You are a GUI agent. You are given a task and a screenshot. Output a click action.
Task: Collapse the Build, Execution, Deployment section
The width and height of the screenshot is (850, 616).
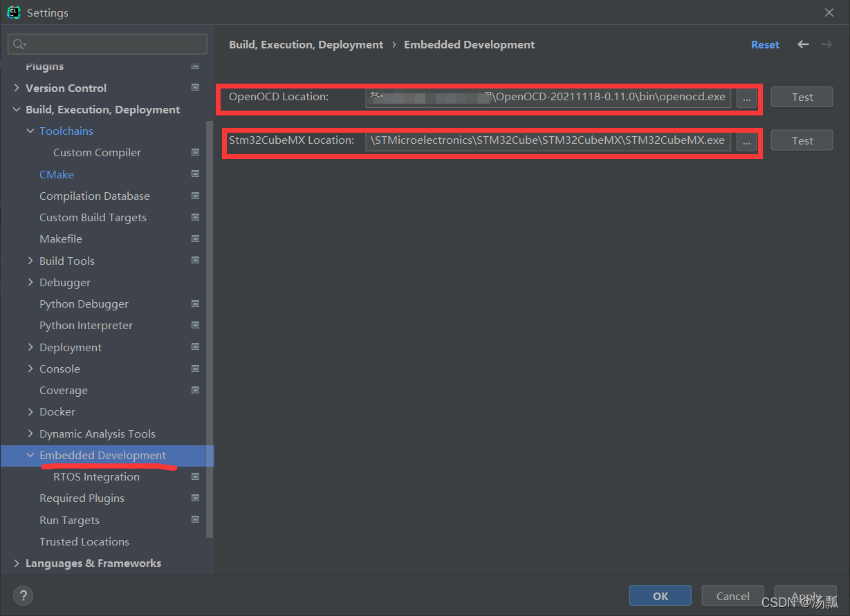(x=17, y=109)
